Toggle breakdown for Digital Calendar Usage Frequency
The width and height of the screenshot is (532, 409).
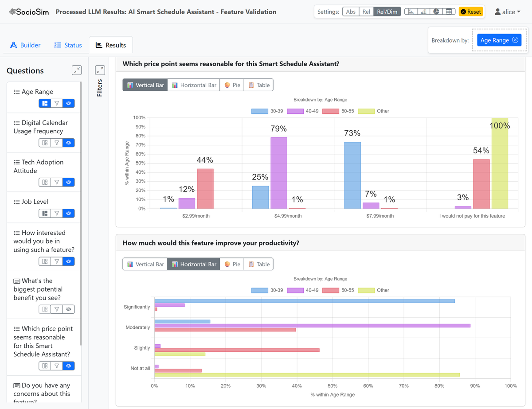[45, 143]
